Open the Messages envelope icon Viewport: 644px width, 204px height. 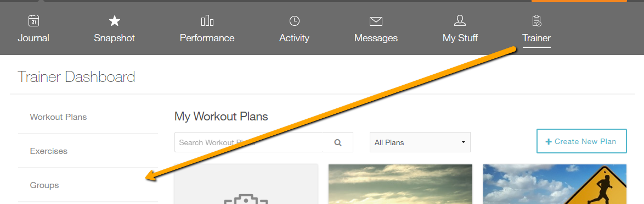point(376,21)
